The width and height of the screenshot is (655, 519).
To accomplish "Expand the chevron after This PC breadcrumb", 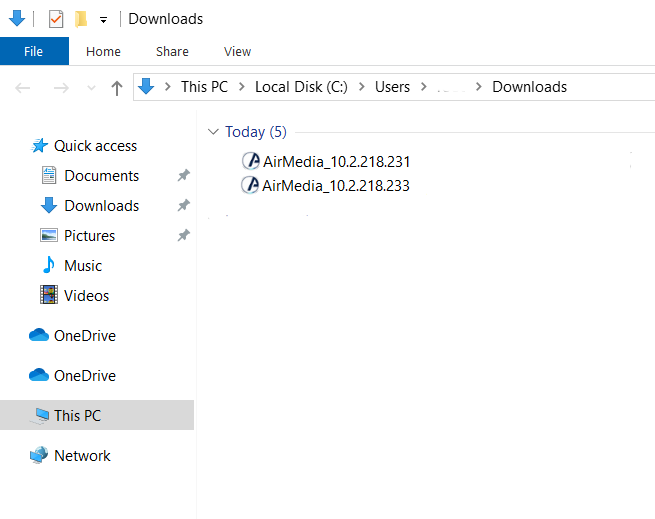I will (x=242, y=87).
